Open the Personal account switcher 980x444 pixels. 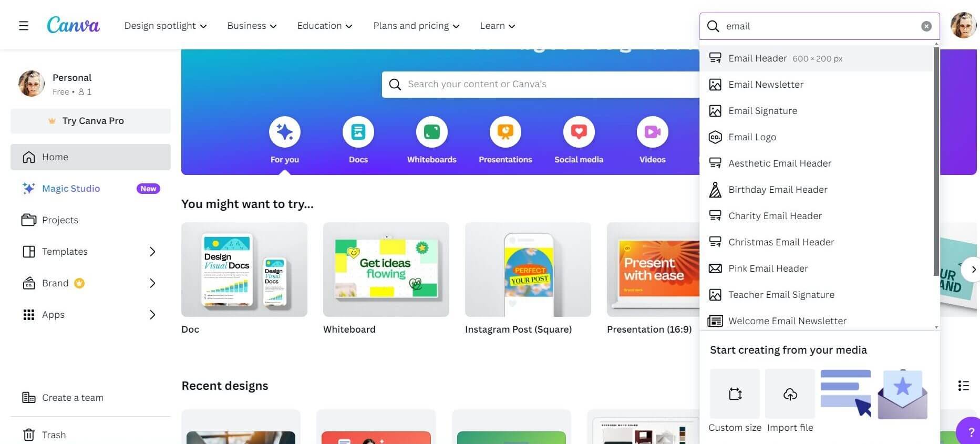pyautogui.click(x=90, y=84)
